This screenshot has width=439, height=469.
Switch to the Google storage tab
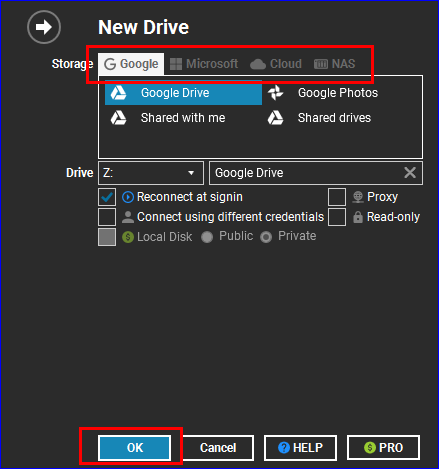click(x=131, y=64)
